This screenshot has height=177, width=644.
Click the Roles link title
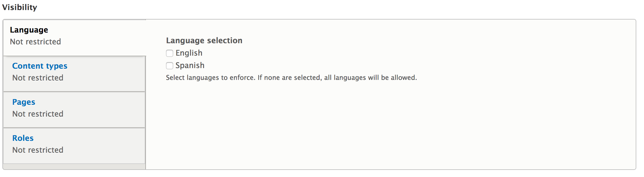tap(23, 138)
